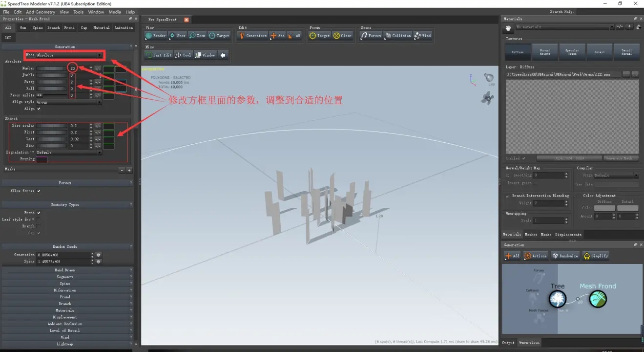Close the New SpeedTree document tab

point(186,20)
